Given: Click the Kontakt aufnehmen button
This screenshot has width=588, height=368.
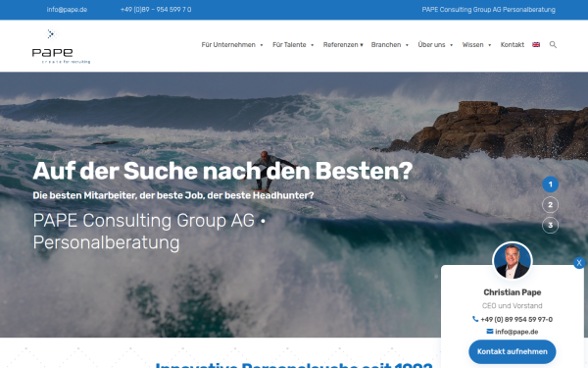Looking at the screenshot, I should (x=513, y=351).
